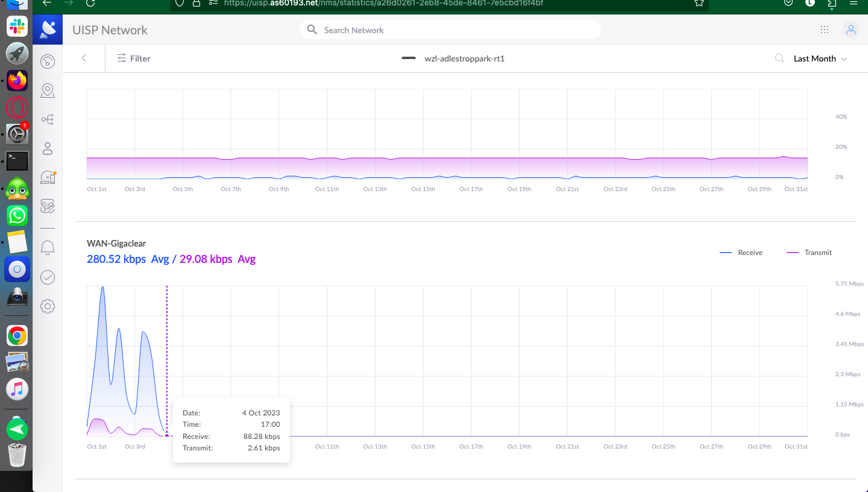Click the dotted timeline marker on WAN-Gigaclear chart

(167, 362)
